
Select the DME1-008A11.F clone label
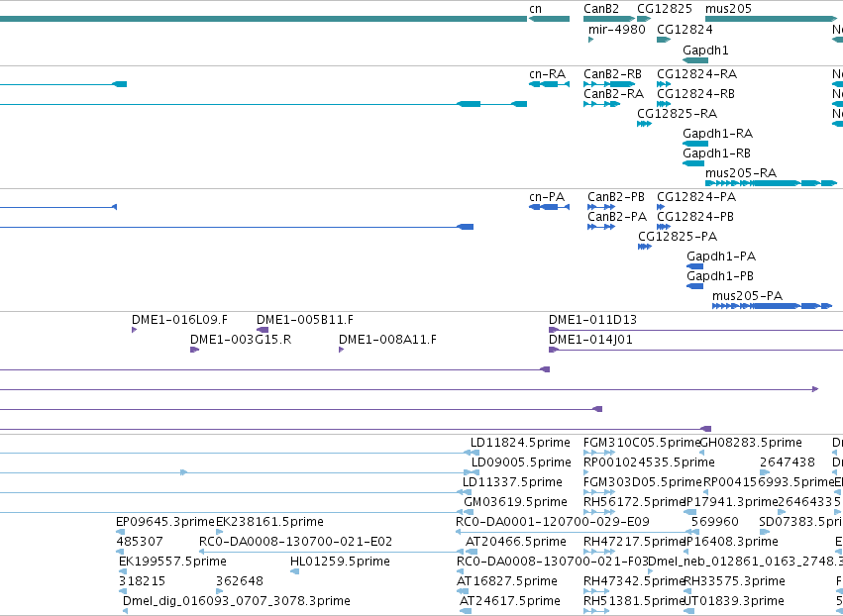(x=387, y=340)
